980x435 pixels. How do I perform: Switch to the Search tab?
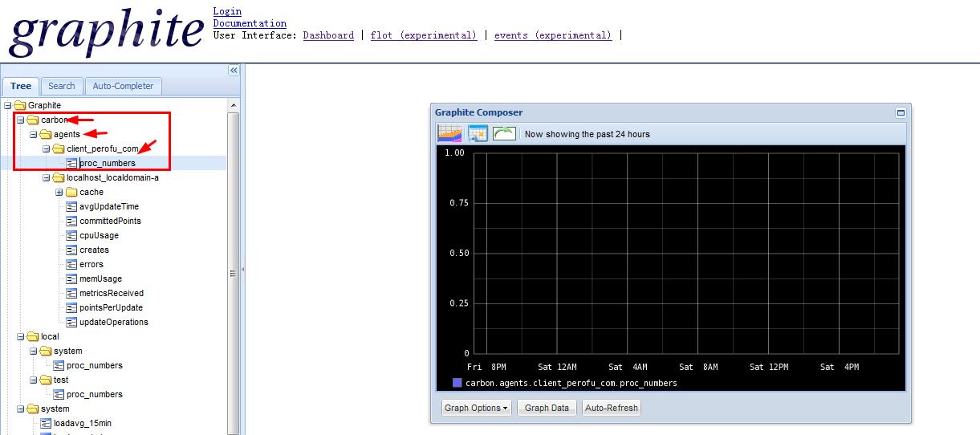[62, 86]
